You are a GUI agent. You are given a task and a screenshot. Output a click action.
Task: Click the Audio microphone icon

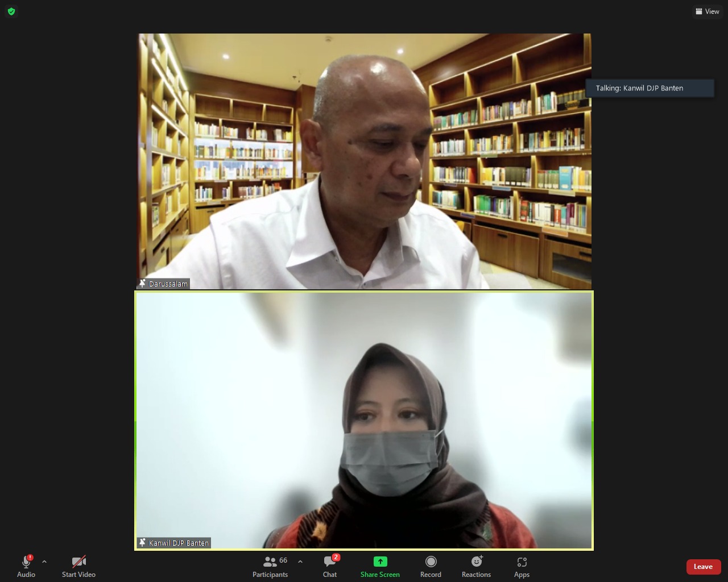[x=26, y=562]
